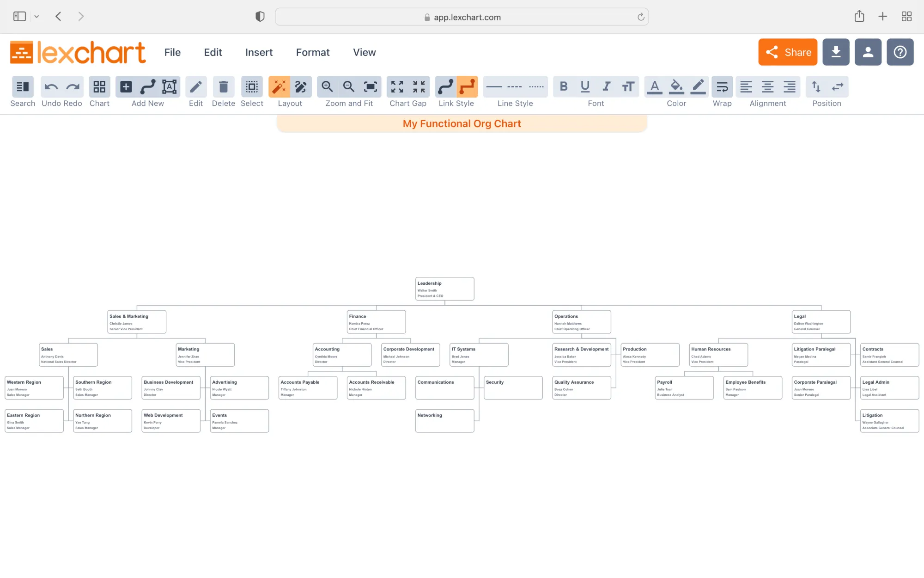Image resolution: width=924 pixels, height=578 pixels.
Task: Select the Italic formatting icon
Action: (606, 86)
